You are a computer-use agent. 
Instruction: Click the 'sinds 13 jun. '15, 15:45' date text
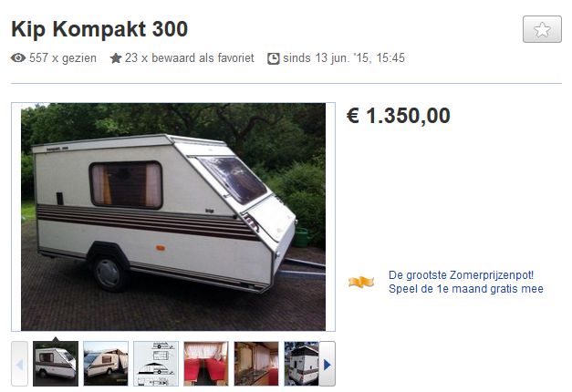(x=344, y=58)
